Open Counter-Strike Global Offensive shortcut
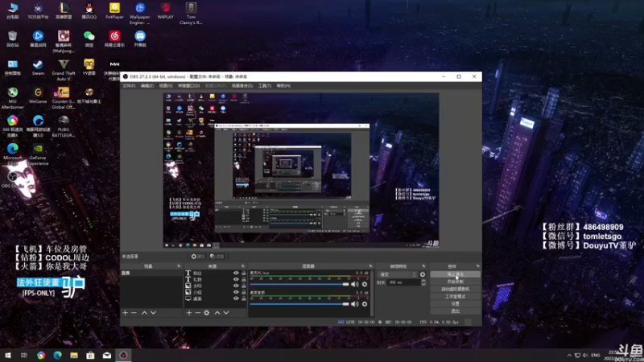This screenshot has height=362, width=644. (x=64, y=98)
